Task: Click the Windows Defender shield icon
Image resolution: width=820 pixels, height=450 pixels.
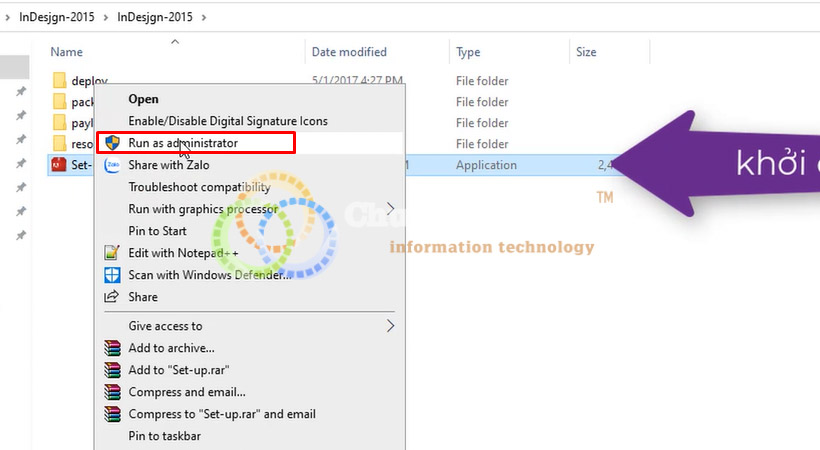Action: coord(112,275)
